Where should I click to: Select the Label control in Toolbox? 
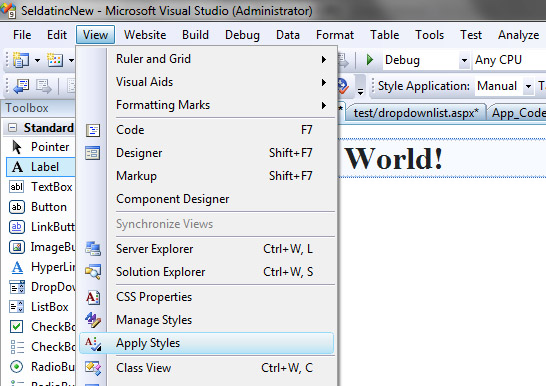(x=41, y=167)
